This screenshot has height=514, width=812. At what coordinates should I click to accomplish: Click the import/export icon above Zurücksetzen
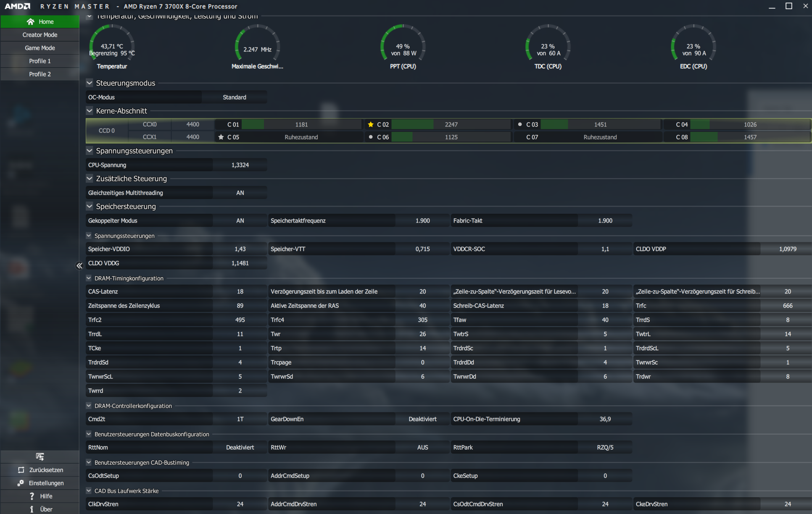click(40, 456)
